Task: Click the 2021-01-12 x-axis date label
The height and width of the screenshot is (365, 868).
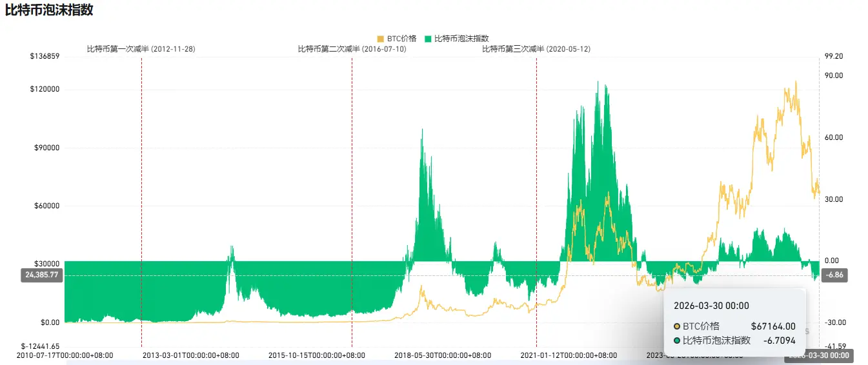Action: click(569, 355)
